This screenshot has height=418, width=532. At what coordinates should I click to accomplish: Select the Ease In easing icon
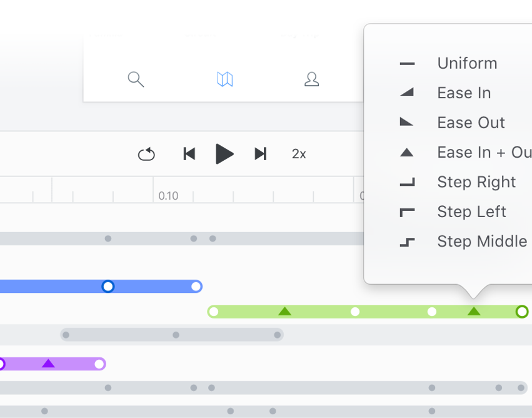coord(407,93)
